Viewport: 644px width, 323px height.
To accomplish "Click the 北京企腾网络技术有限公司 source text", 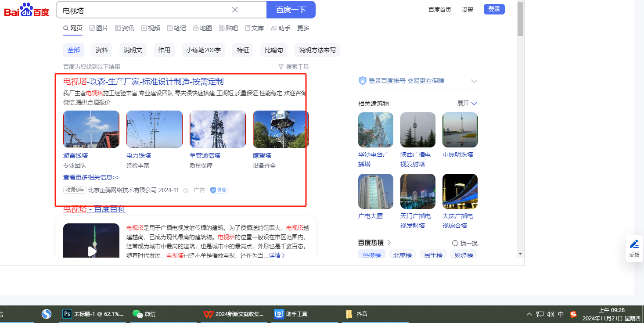I will 122,190.
